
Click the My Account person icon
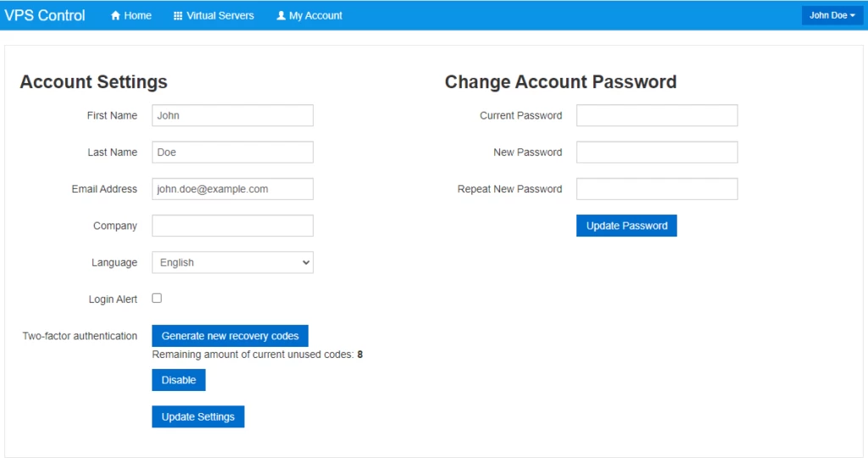281,15
